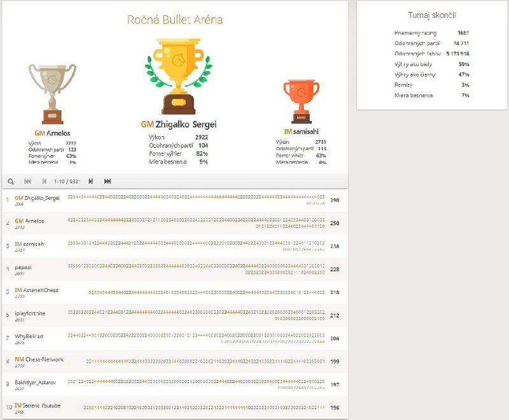Click the gold first-place trophy
Image resolution: width=509 pixels, height=420 pixels.
coord(178,73)
